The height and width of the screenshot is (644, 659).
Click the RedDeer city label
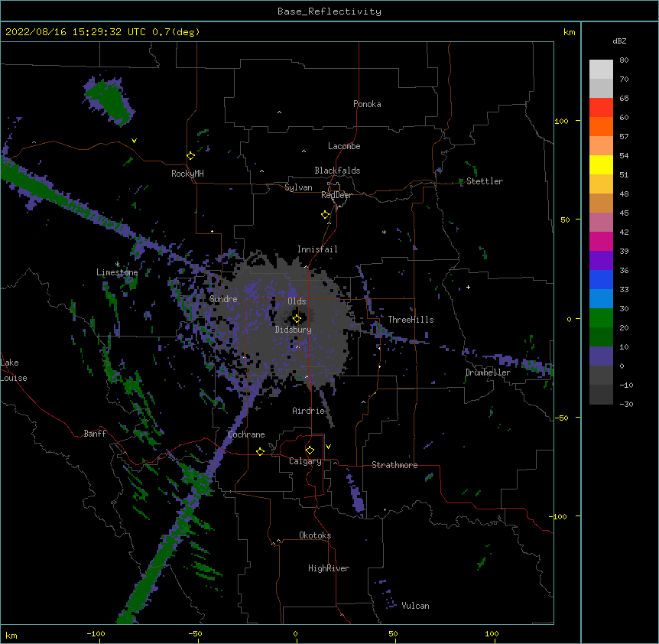[336, 195]
